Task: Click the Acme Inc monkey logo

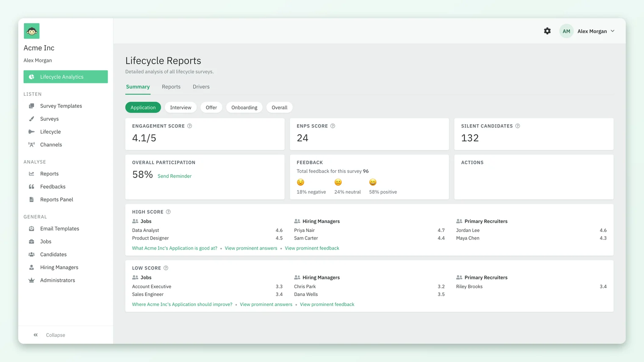Action: pos(32,31)
